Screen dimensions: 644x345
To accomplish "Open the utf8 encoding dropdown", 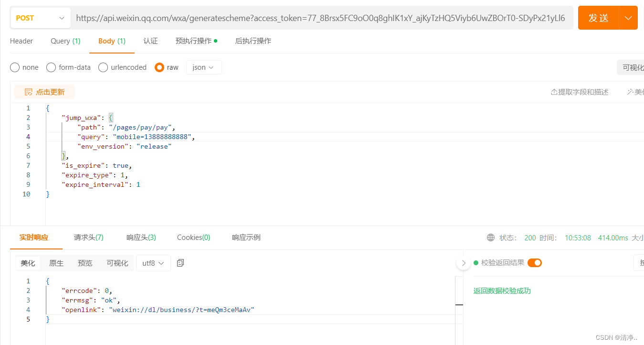I will 153,263.
